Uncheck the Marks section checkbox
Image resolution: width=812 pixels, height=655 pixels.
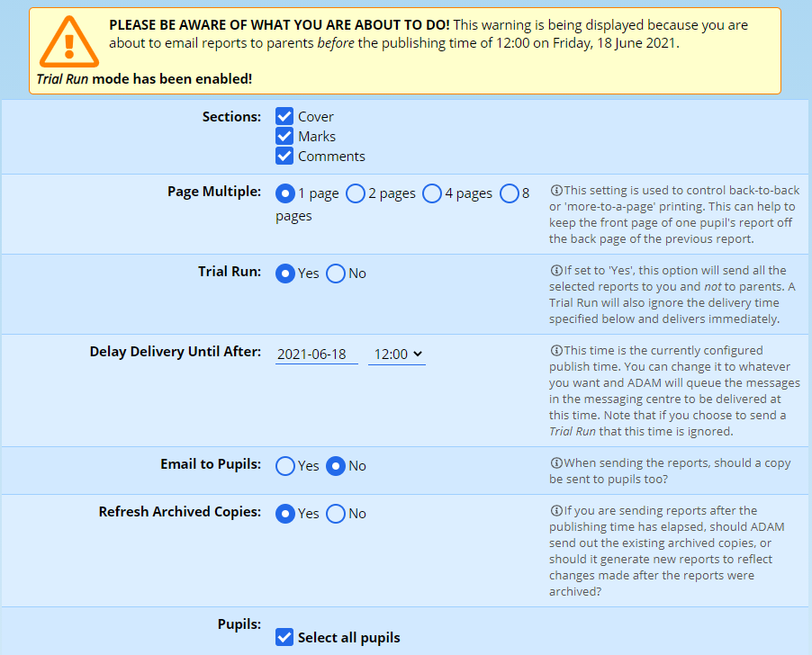(284, 136)
